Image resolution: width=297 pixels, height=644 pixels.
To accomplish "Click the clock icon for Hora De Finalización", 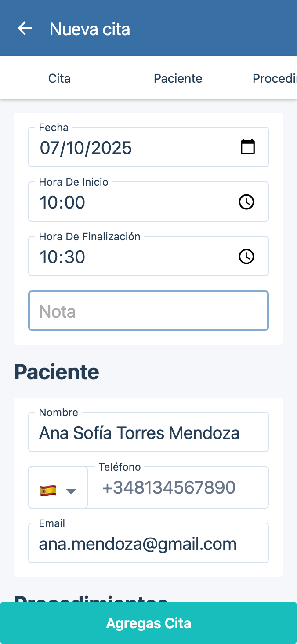I will (246, 256).
